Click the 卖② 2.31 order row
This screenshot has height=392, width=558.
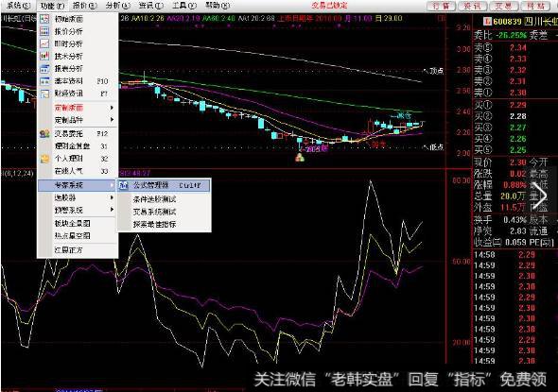coord(515,81)
